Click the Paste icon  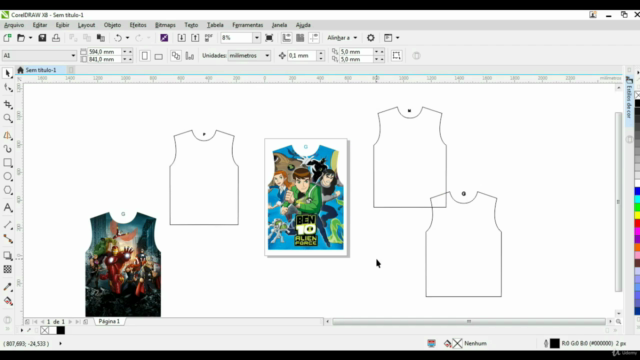point(101,38)
